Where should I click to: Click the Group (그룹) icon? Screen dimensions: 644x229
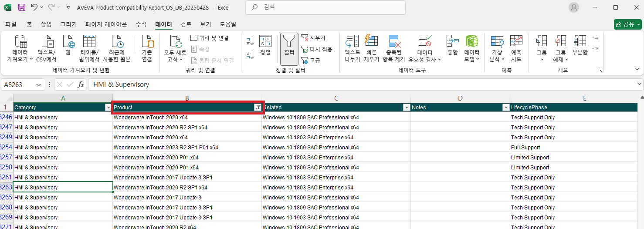pyautogui.click(x=542, y=41)
